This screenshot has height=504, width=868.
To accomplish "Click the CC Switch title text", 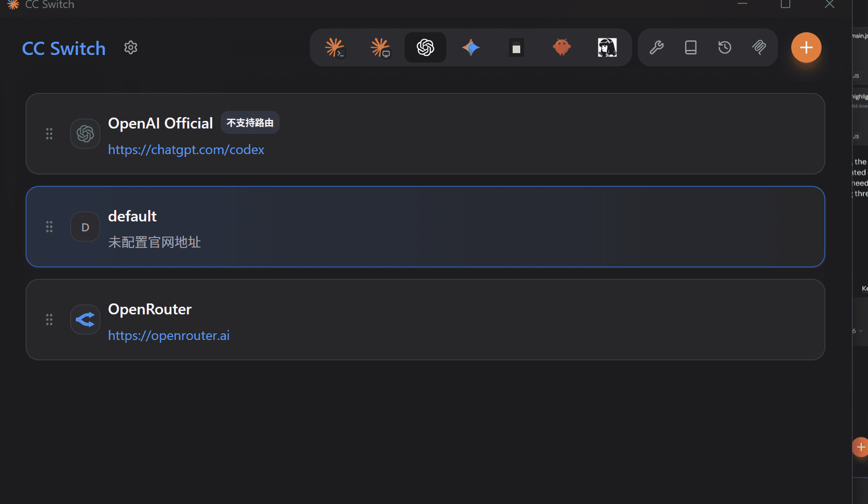I will coord(64,48).
